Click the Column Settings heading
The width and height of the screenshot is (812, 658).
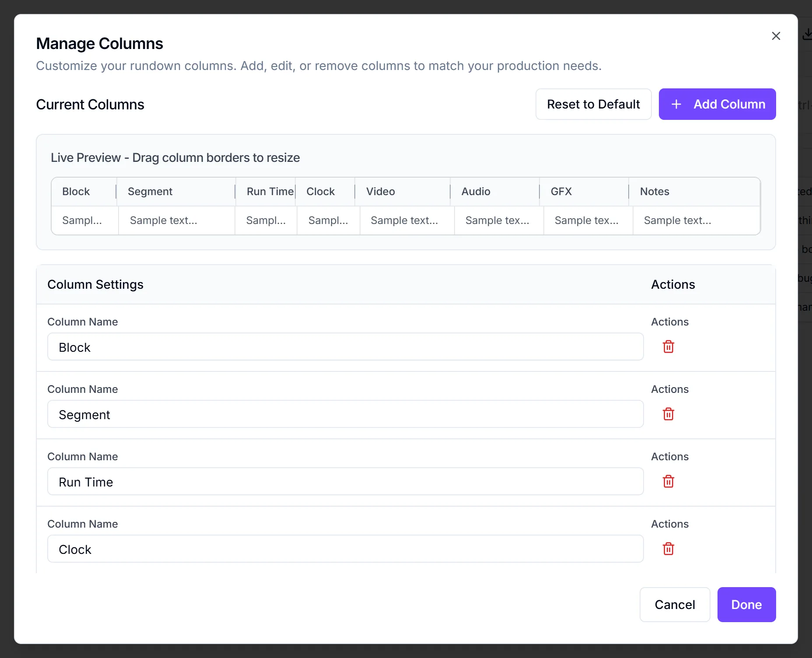95,284
